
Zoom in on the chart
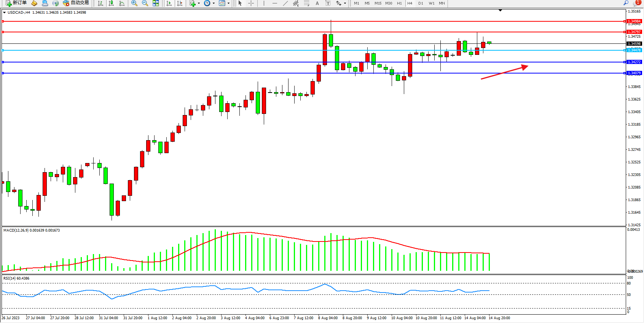(x=134, y=3)
